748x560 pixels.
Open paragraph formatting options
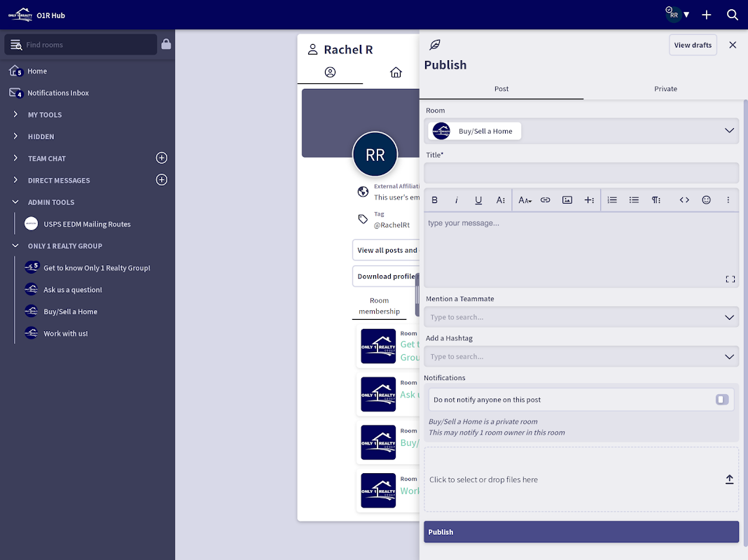(x=656, y=200)
